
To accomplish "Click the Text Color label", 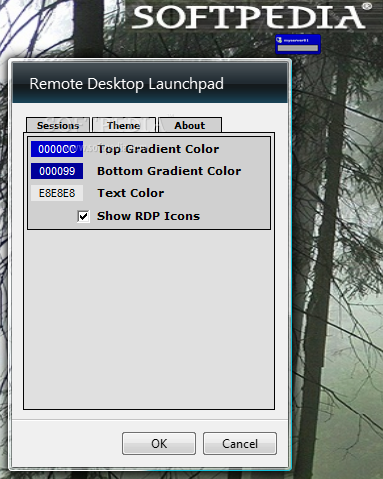I will point(131,193).
